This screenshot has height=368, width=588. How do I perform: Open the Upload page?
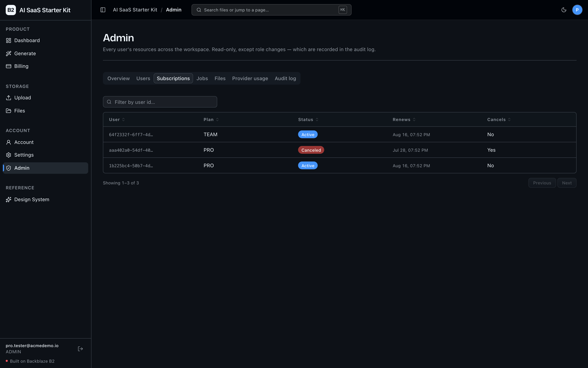click(46, 98)
